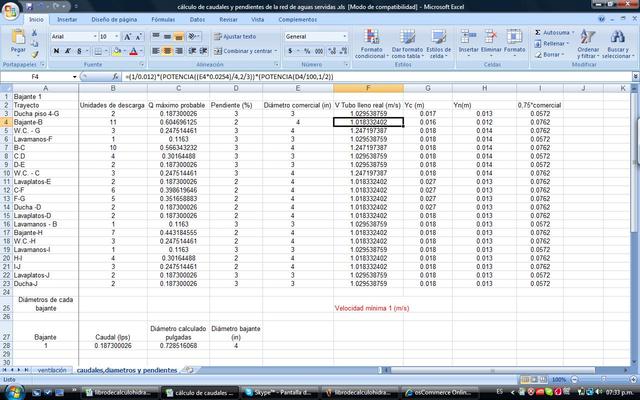The height and width of the screenshot is (400, 640).
Task: Open Formato condicional menu
Action: coord(371,44)
